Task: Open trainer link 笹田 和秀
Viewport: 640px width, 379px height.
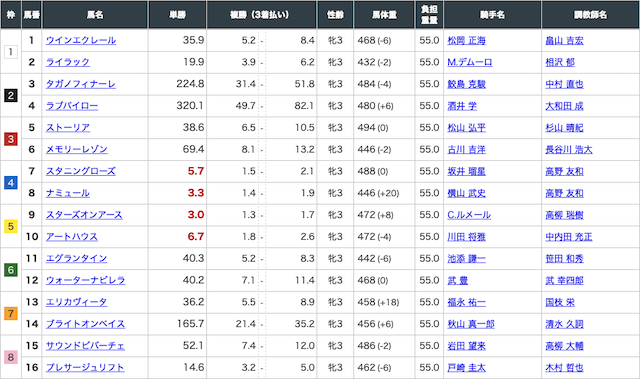Action: pyautogui.click(x=564, y=258)
